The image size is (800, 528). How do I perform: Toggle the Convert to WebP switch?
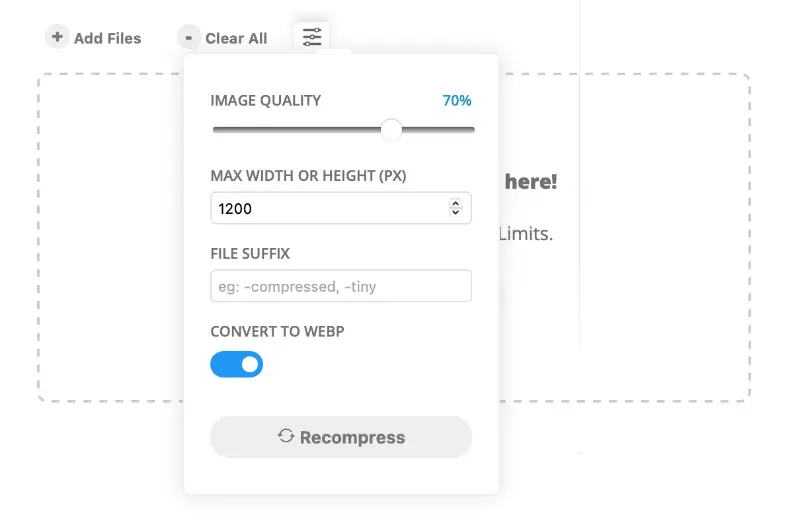pyautogui.click(x=237, y=364)
